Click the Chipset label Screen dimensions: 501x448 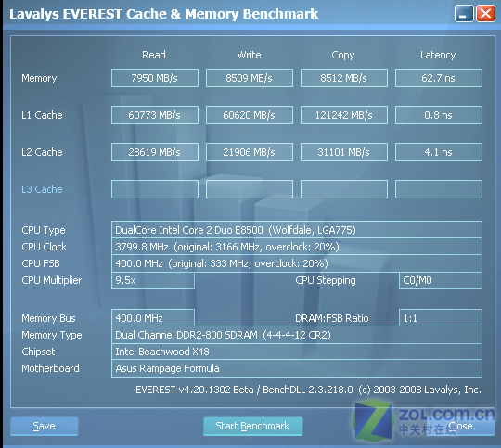(38, 352)
